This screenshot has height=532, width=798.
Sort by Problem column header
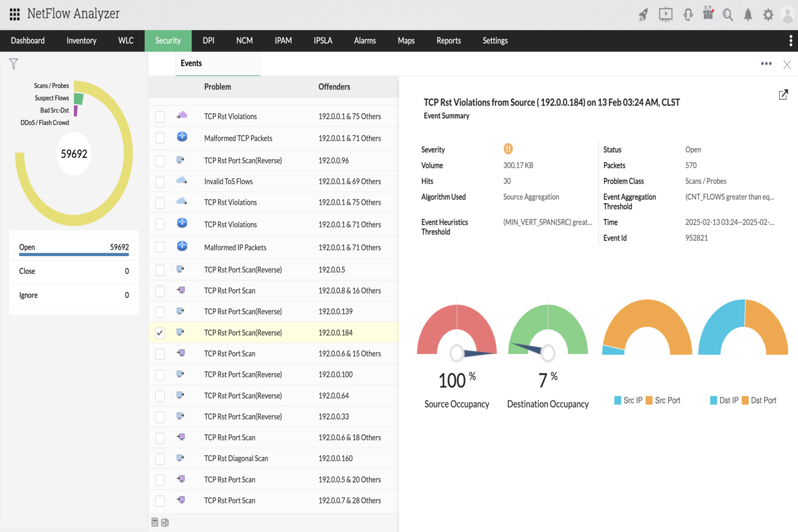[x=218, y=87]
